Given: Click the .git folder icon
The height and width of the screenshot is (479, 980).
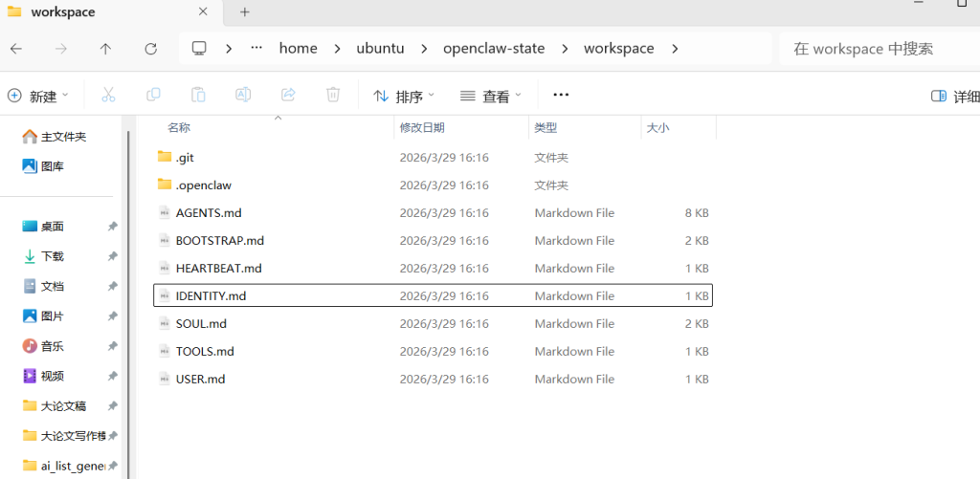Looking at the screenshot, I should tap(165, 156).
